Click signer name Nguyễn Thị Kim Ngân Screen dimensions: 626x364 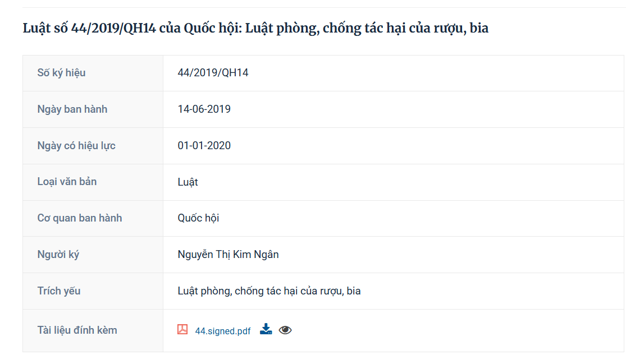pos(228,255)
